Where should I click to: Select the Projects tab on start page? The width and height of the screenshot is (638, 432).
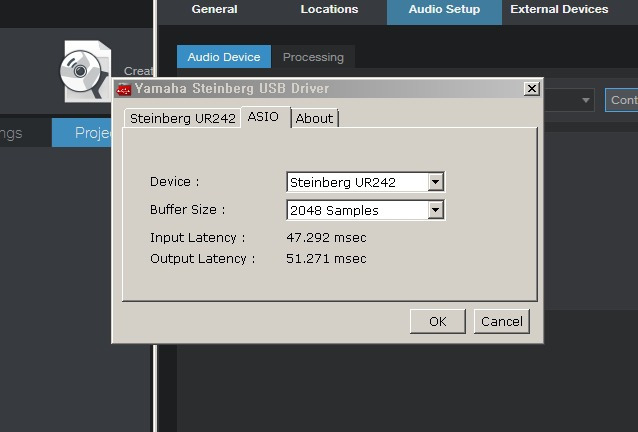(x=82, y=133)
